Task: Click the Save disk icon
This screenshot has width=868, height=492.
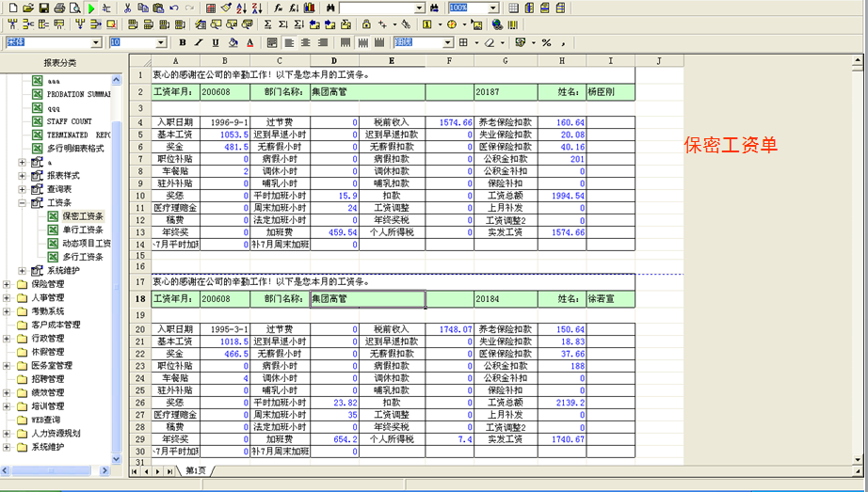Action: click(44, 8)
